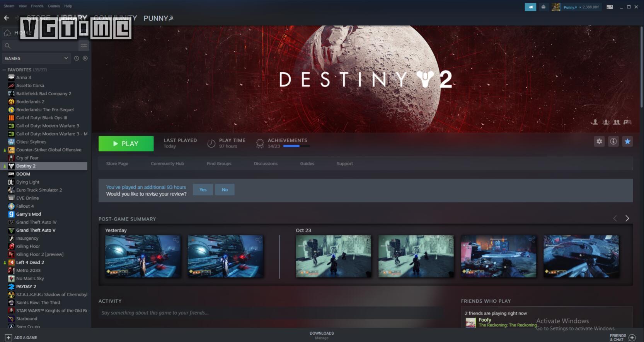644x342 pixels.
Task: Switch to Big Picture mode icon
Action: (x=610, y=7)
